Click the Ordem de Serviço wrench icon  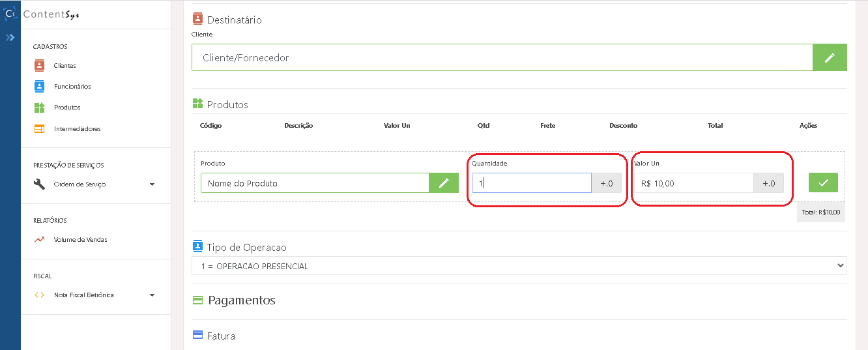click(x=39, y=184)
